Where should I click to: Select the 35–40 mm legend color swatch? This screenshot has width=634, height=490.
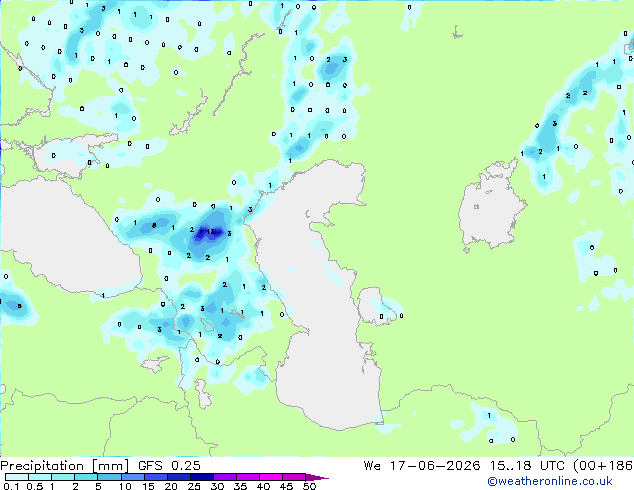tap(247, 477)
